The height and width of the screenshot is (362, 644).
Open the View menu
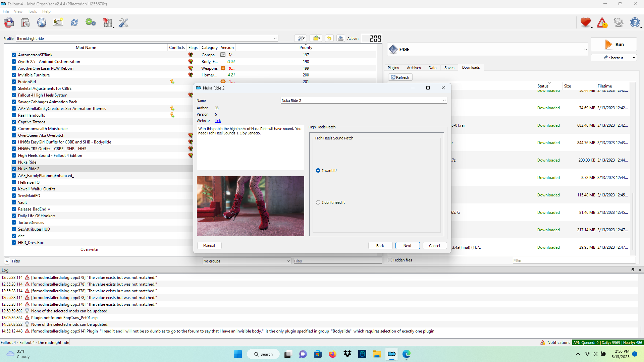tap(18, 11)
